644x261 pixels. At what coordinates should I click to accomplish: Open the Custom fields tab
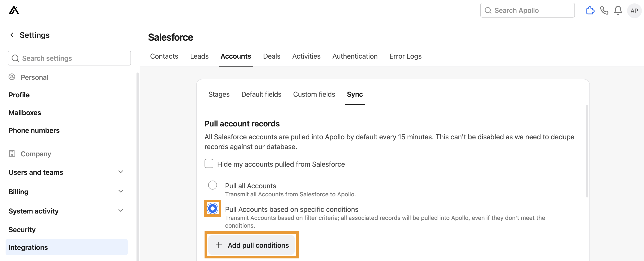[314, 94]
